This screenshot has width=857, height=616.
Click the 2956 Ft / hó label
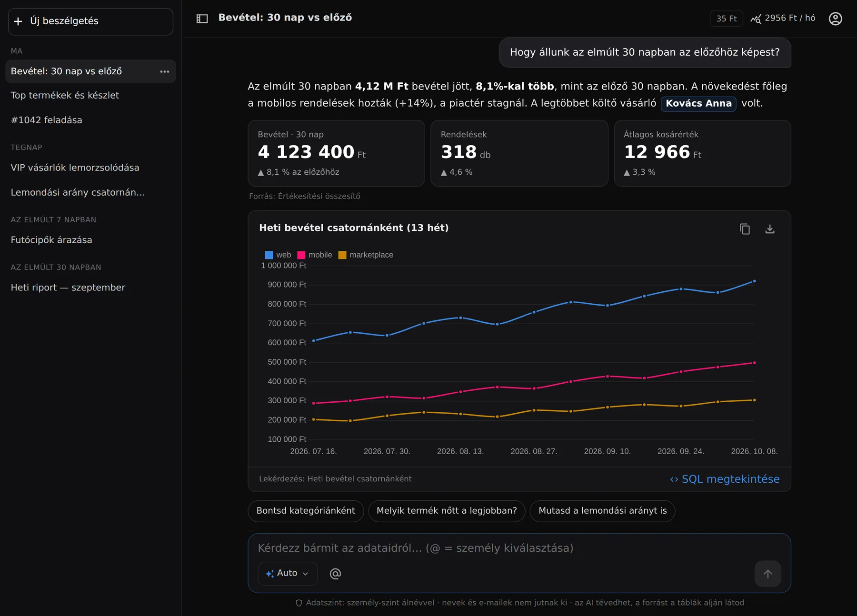pyautogui.click(x=790, y=18)
